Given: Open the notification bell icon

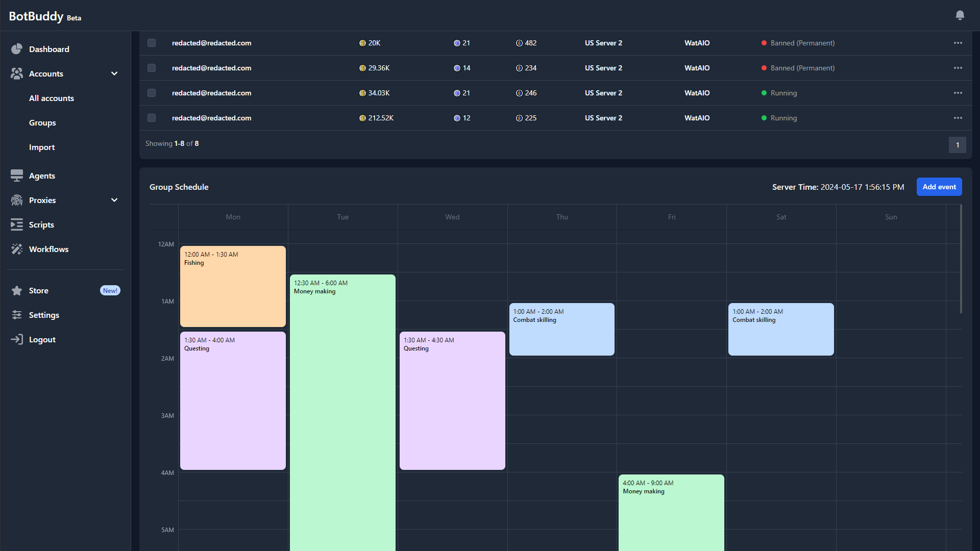Looking at the screenshot, I should point(960,15).
